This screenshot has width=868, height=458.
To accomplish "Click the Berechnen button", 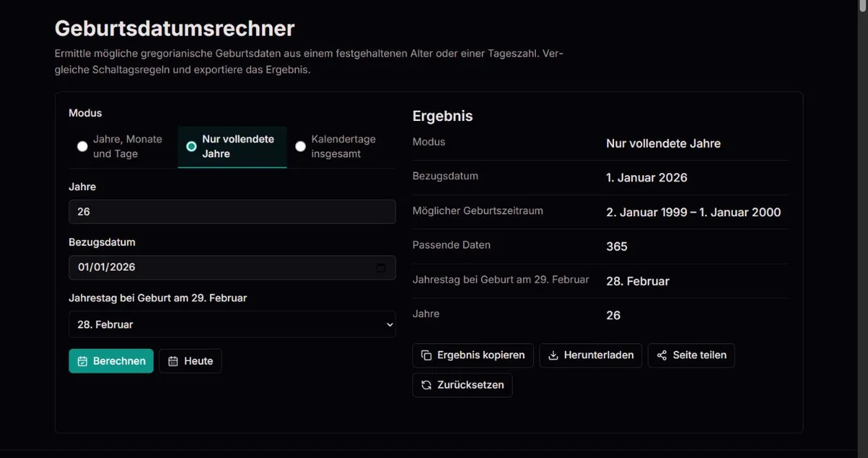I will coord(111,361).
